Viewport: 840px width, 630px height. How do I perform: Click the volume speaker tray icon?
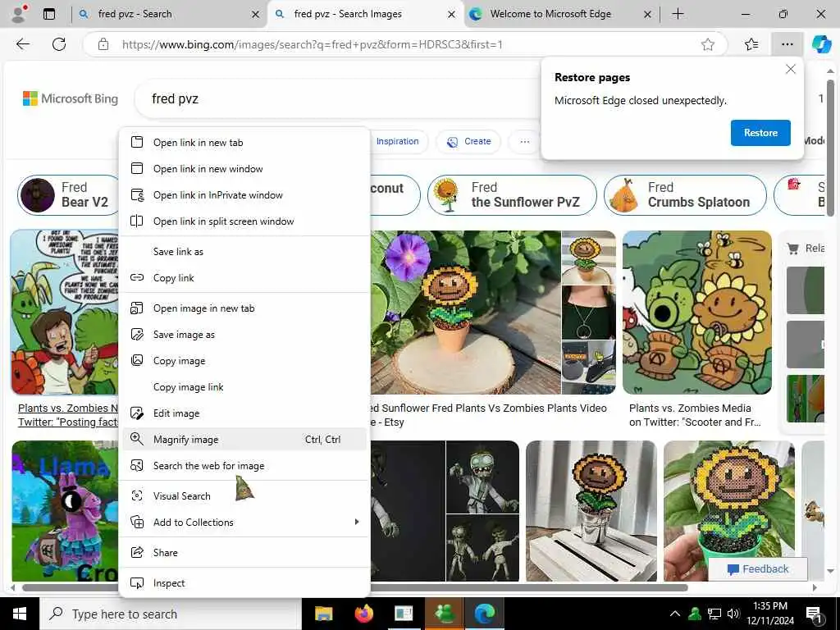click(733, 614)
